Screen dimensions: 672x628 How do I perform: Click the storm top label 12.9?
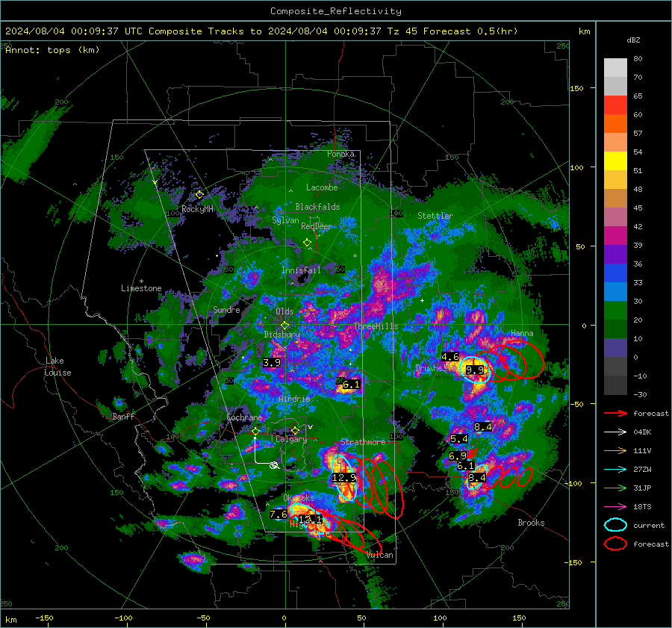point(344,478)
